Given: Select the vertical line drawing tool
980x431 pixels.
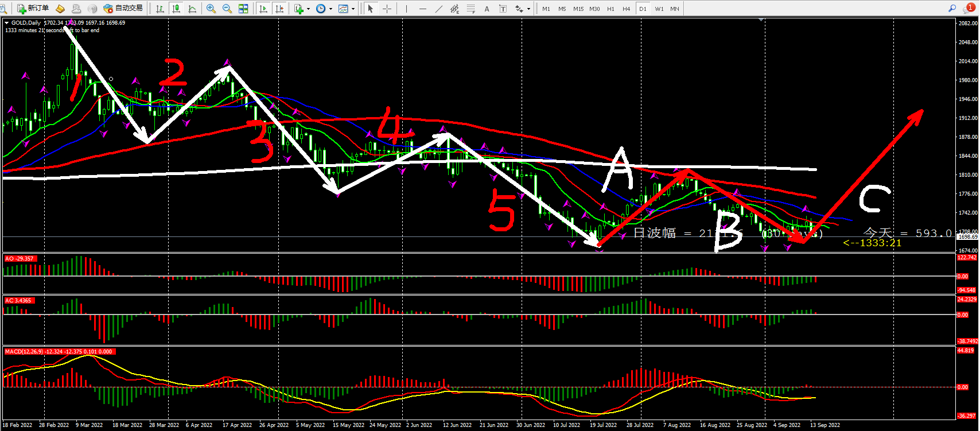Looking at the screenshot, I should (406, 9).
